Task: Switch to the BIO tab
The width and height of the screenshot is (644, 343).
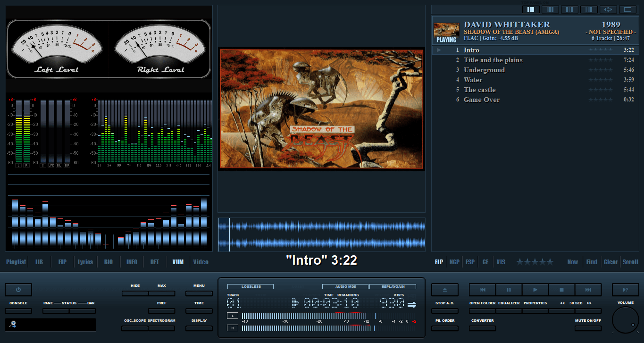Action: pos(109,262)
